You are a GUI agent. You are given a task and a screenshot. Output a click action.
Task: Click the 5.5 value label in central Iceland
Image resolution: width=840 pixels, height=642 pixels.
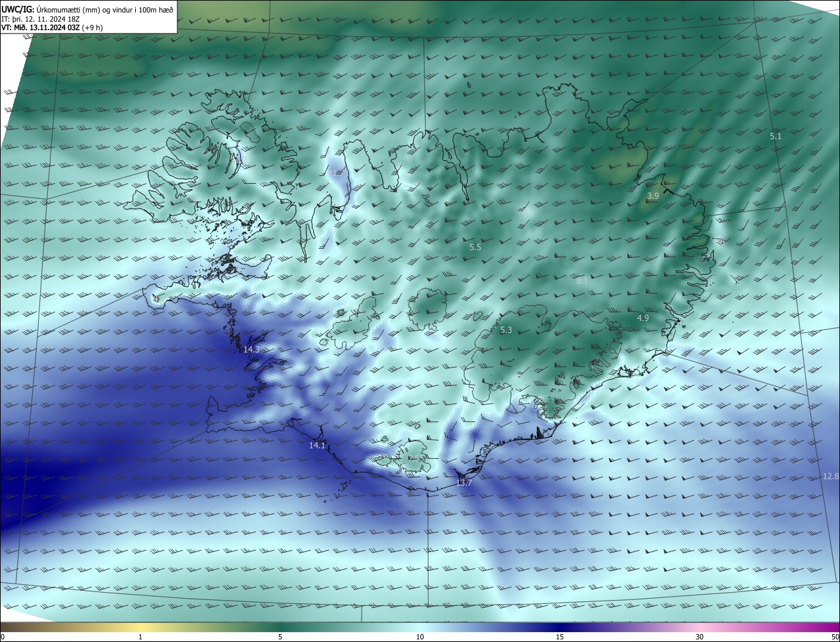click(476, 247)
